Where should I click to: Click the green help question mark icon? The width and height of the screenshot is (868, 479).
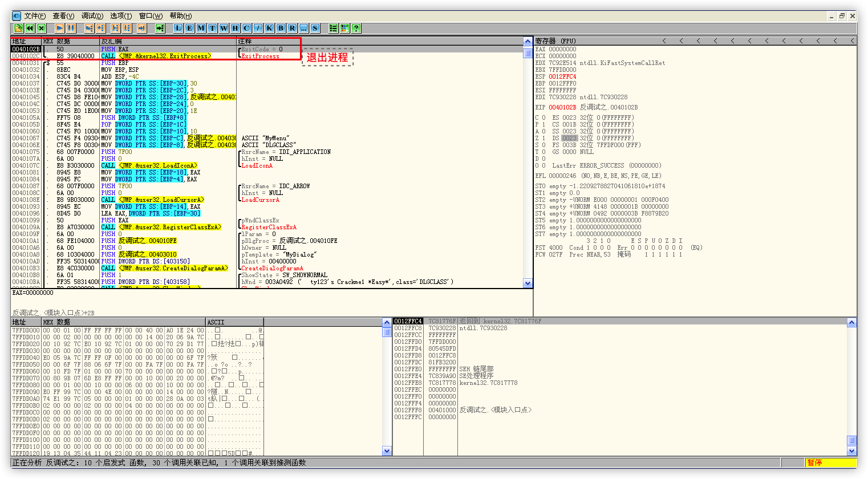pyautogui.click(x=356, y=28)
